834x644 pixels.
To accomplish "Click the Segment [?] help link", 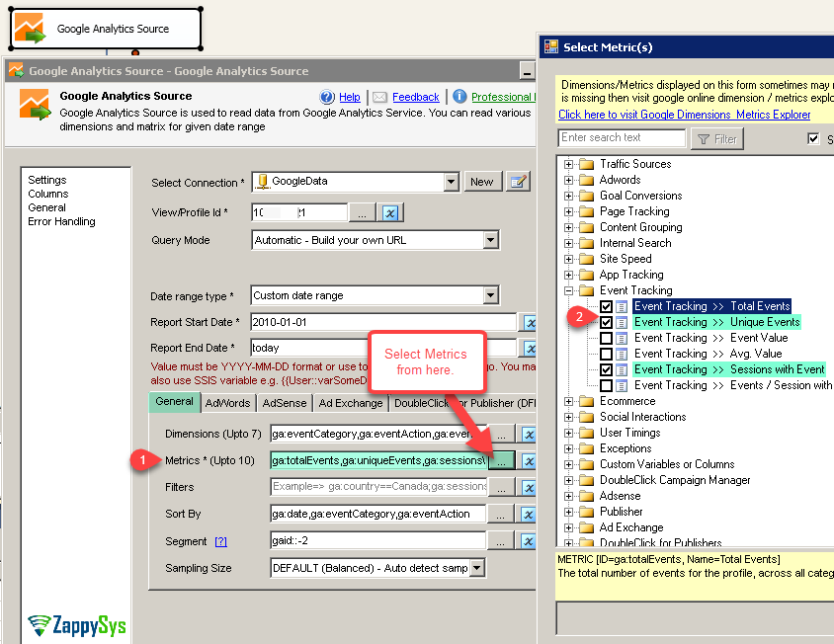I will coord(220,541).
